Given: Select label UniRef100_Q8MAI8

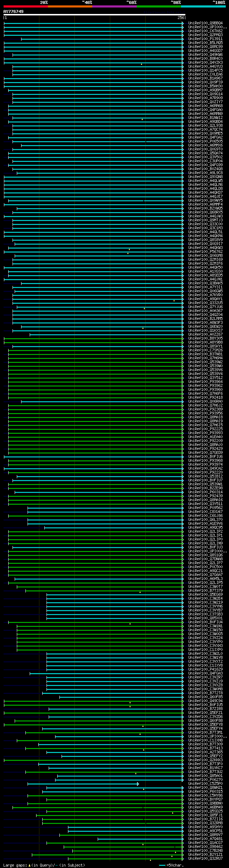Looking at the screenshot, I should point(205,417).
